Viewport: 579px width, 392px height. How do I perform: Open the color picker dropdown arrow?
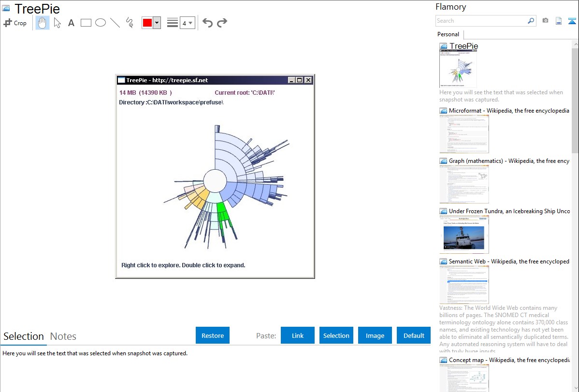point(157,23)
